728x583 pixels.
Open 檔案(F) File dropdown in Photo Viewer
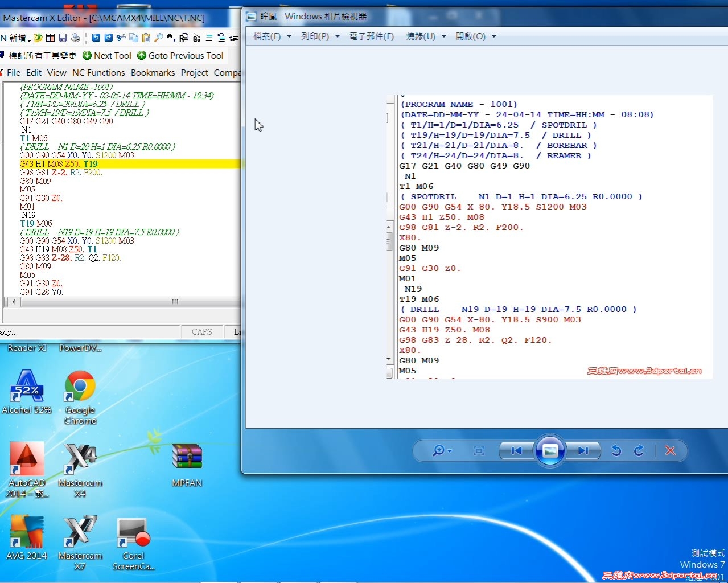tap(272, 36)
